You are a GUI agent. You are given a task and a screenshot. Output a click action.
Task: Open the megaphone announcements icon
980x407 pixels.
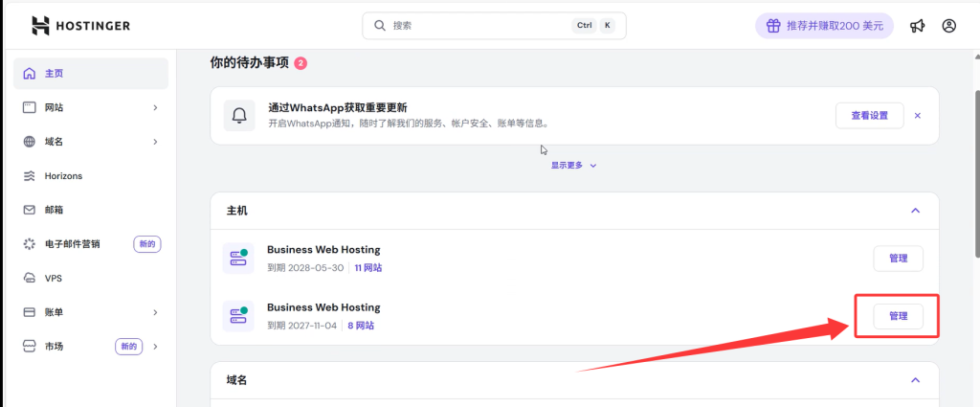tap(917, 26)
